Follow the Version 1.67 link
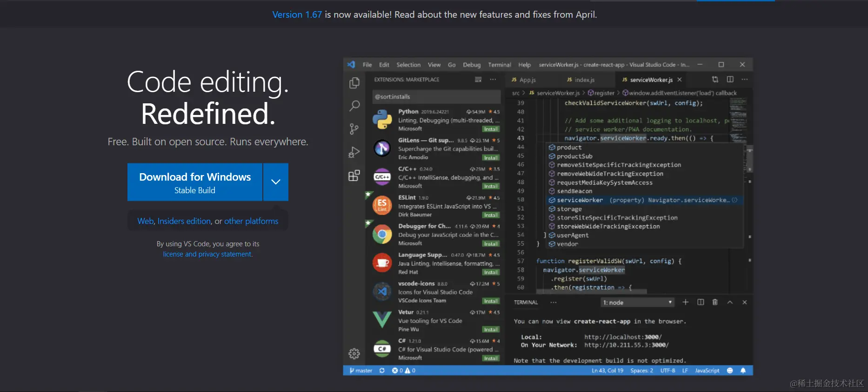This screenshot has width=868, height=392. coord(297,14)
